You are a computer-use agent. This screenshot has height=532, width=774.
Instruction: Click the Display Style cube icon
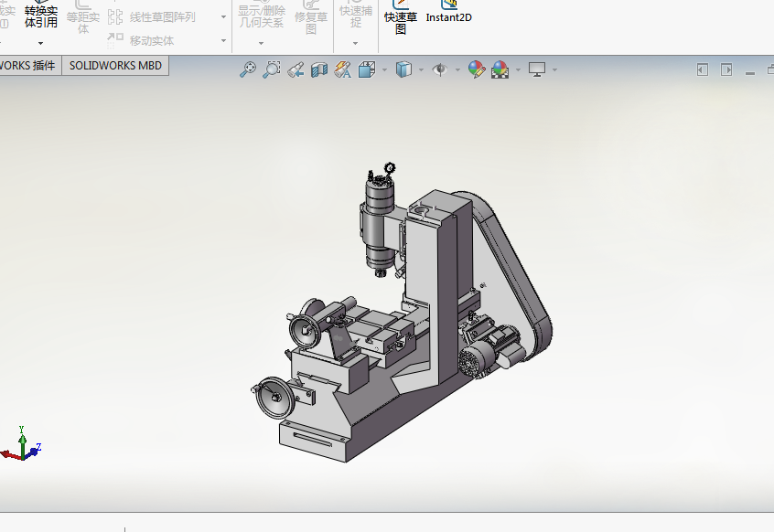pyautogui.click(x=403, y=69)
